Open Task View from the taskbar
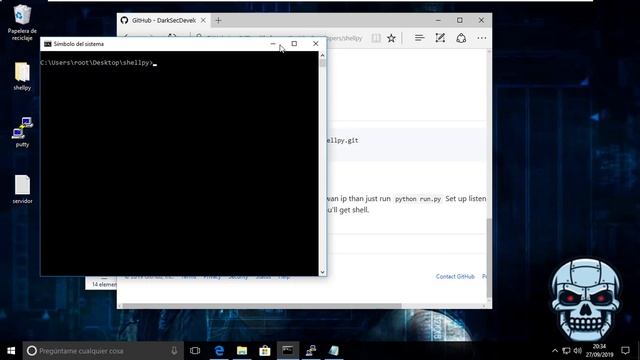This screenshot has width=640, height=360. point(195,351)
